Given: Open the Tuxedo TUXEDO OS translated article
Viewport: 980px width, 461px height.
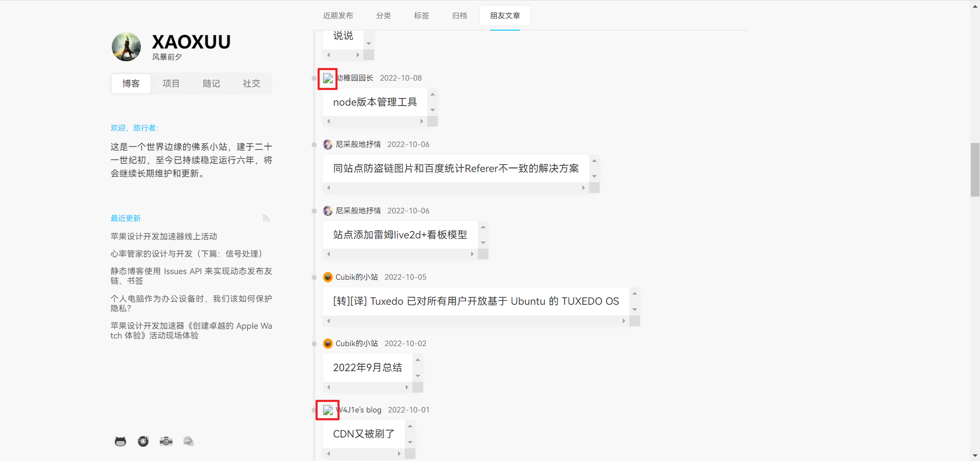Looking at the screenshot, I should 476,301.
